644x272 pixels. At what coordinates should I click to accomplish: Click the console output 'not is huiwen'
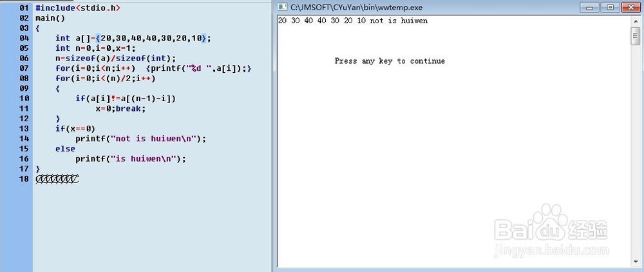pyautogui.click(x=399, y=21)
